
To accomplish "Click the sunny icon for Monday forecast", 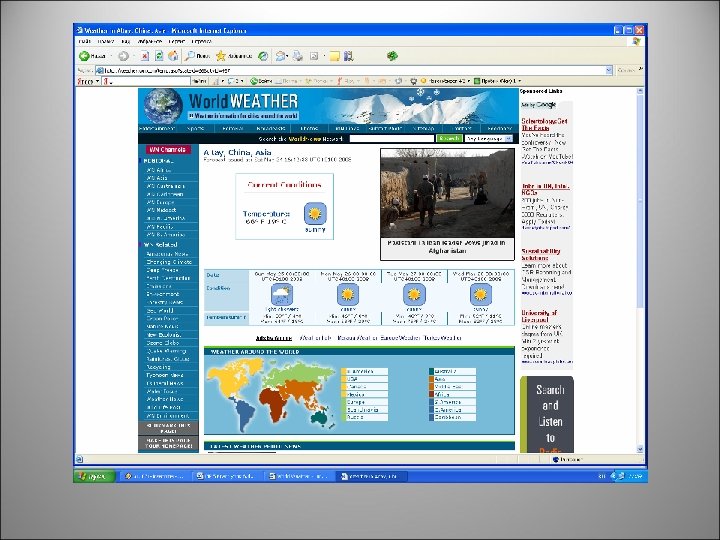I will click(x=348, y=294).
